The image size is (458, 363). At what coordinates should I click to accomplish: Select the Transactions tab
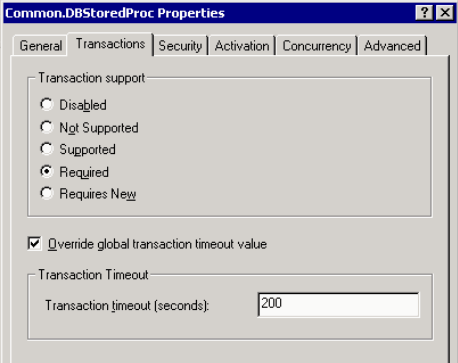tap(110, 44)
